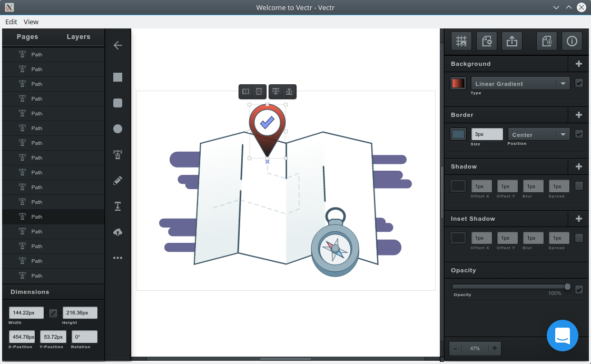Switch to the Layers tab

coord(78,36)
